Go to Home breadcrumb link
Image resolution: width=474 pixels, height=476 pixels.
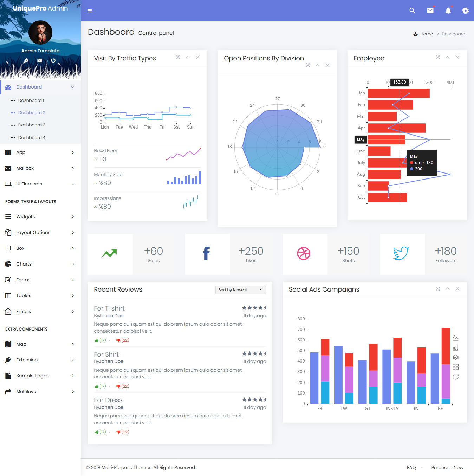[x=423, y=34]
